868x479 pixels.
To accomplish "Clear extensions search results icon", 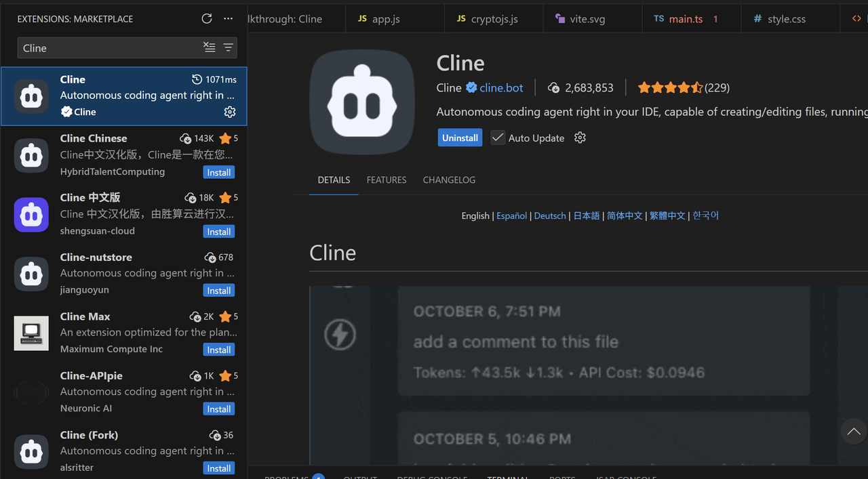I will click(210, 47).
